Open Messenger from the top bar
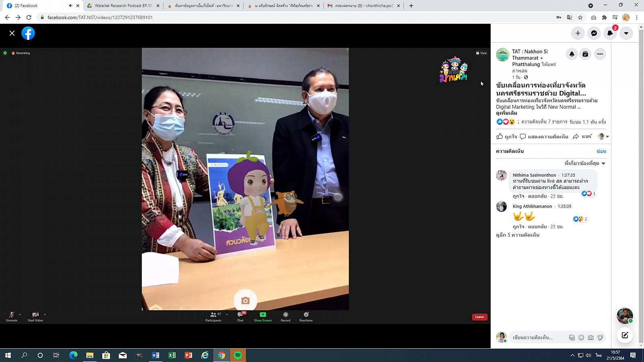The image size is (644, 362). tap(594, 33)
